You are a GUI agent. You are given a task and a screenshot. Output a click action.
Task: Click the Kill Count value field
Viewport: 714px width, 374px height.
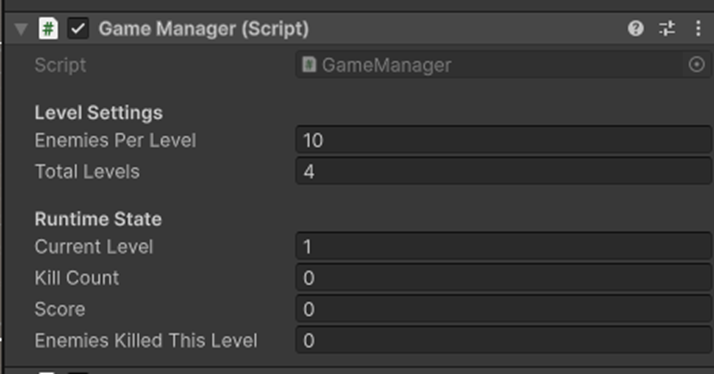click(504, 278)
